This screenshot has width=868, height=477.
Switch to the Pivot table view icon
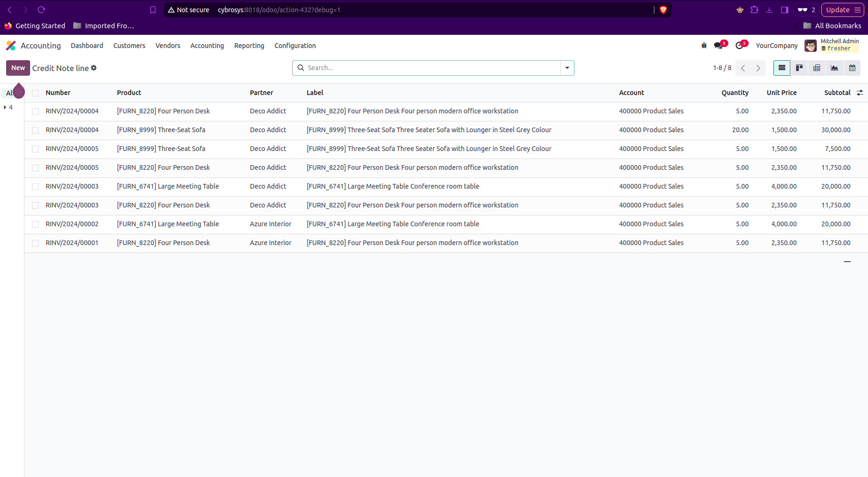(817, 68)
